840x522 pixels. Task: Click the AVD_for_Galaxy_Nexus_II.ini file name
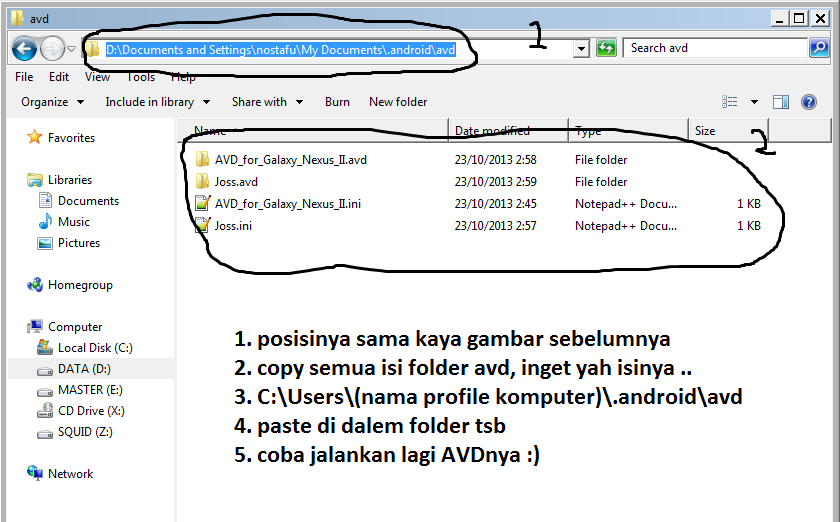(x=288, y=204)
